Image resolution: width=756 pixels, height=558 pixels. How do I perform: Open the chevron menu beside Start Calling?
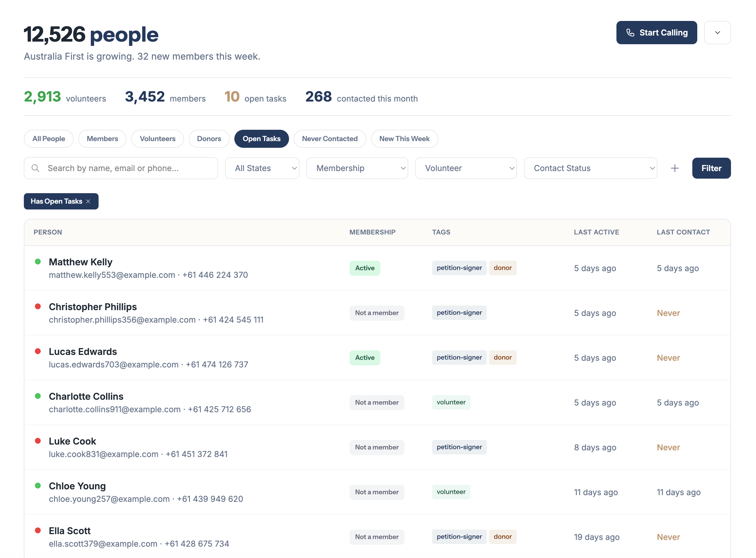718,32
